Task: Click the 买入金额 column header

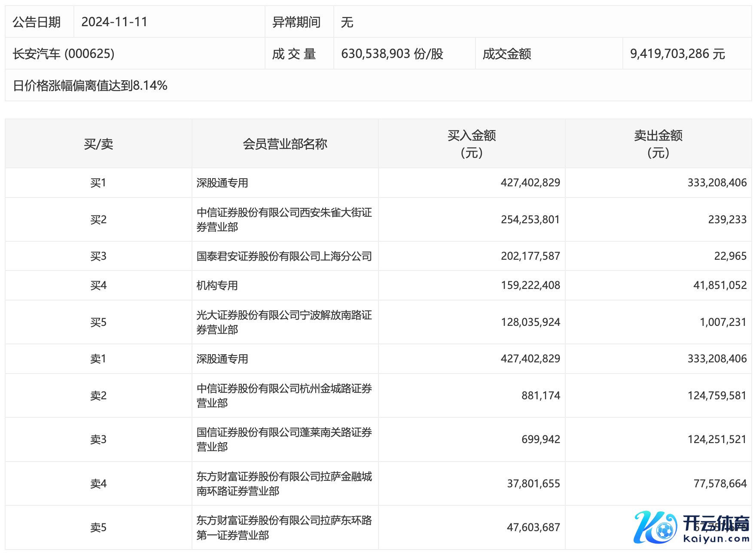Action: (471, 144)
